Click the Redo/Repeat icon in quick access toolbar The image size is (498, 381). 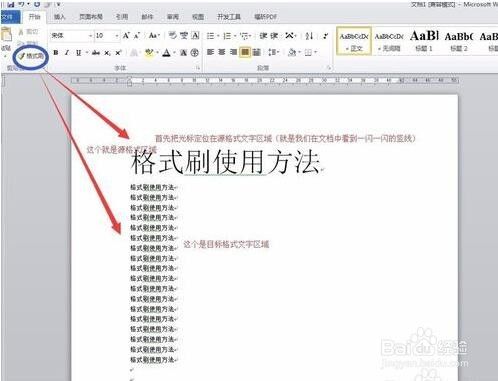(x=37, y=4)
